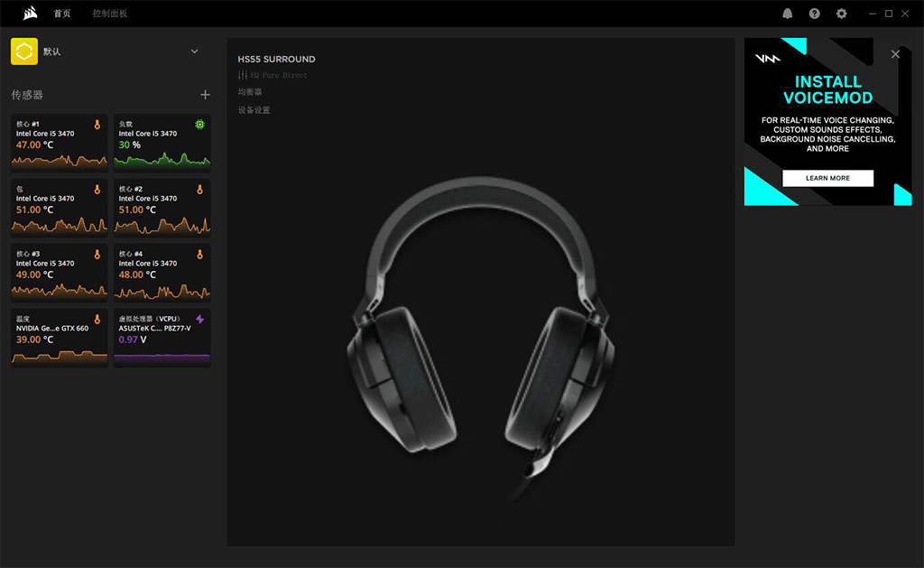Click the EQ sliders icon under HS55 SURROUND
Viewport: 924px width, 568px height.
coord(243,75)
